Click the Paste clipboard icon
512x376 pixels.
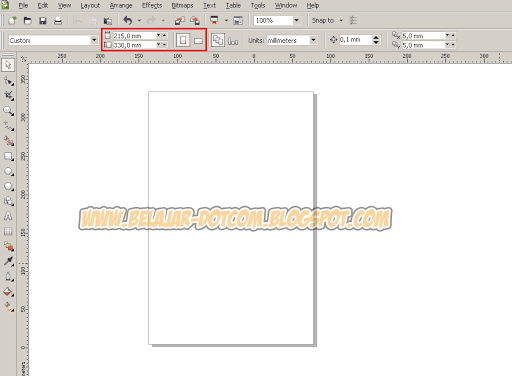[108, 21]
